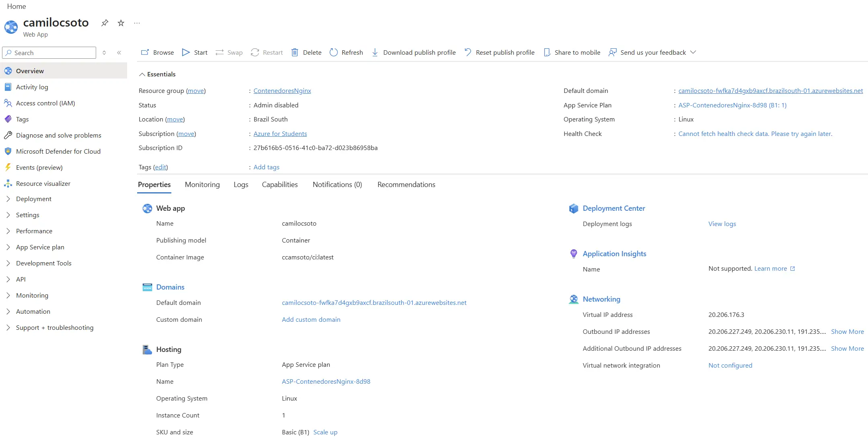The image size is (868, 440).
Task: Click the Swap slots icon
Action: (x=220, y=52)
